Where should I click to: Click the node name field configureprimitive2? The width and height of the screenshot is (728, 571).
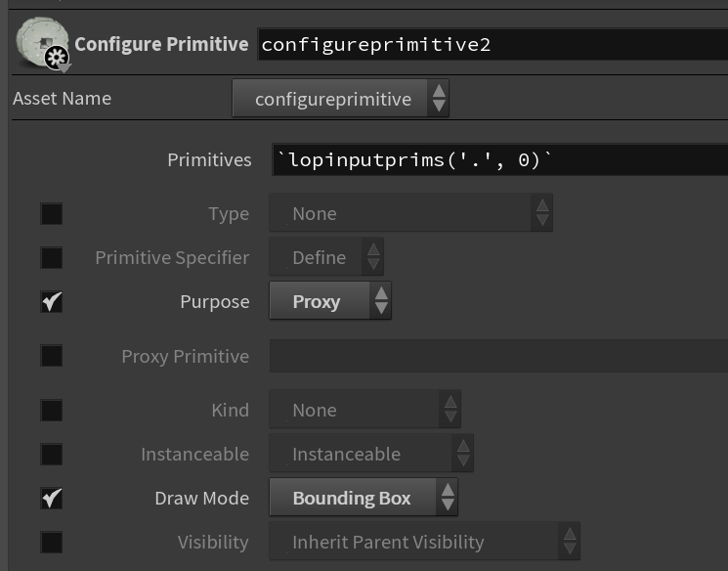(493, 45)
